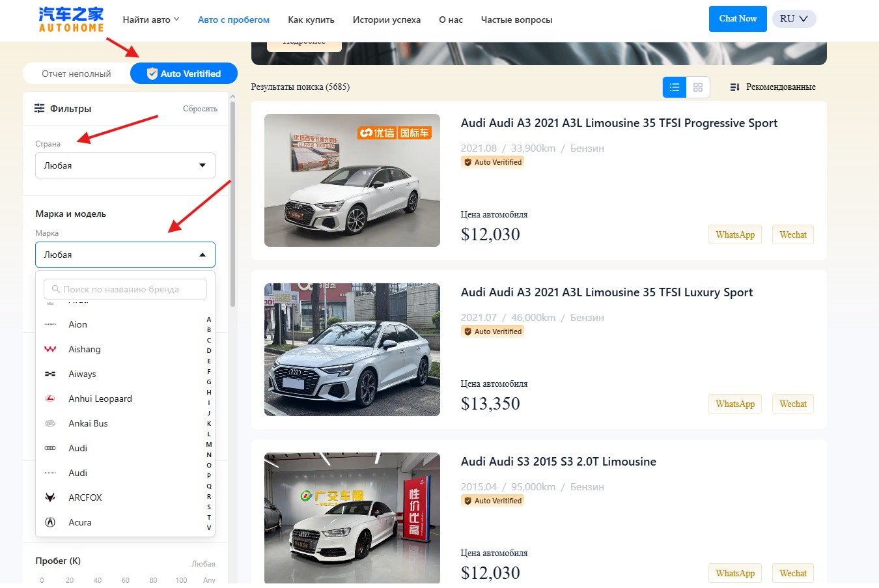879x588 pixels.
Task: Contact via WhatsApp for A3 Progressive Sport
Action: click(735, 234)
